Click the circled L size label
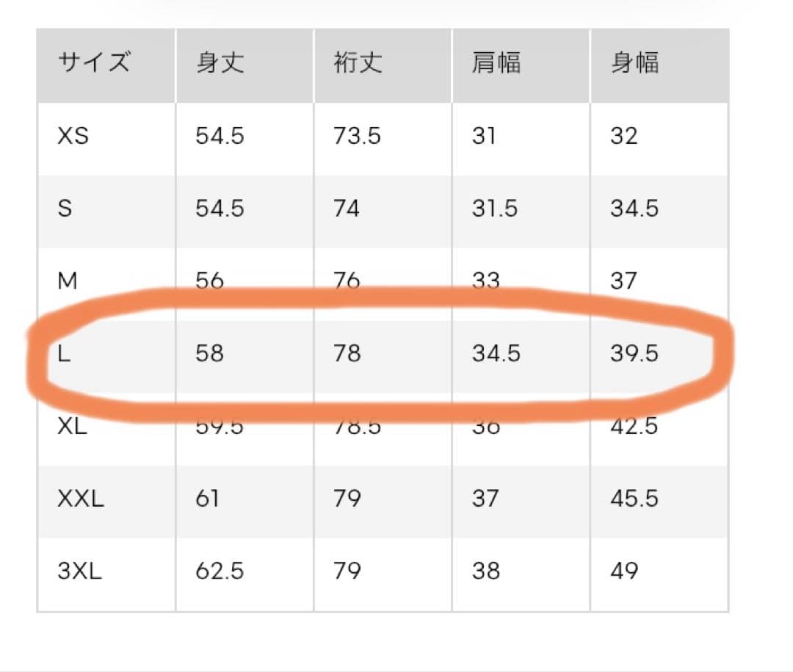Screen dimensions: 793x672 click(64, 353)
